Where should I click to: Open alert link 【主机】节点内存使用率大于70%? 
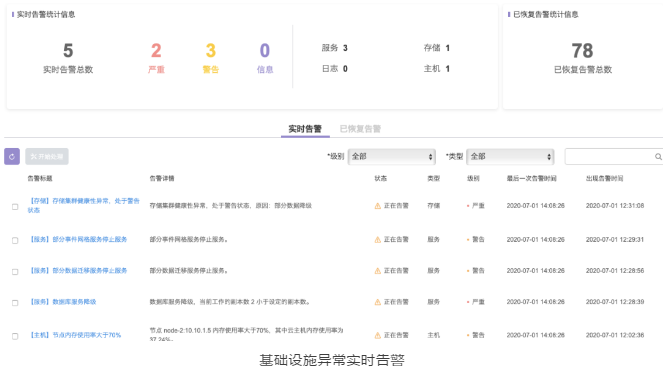click(x=74, y=335)
